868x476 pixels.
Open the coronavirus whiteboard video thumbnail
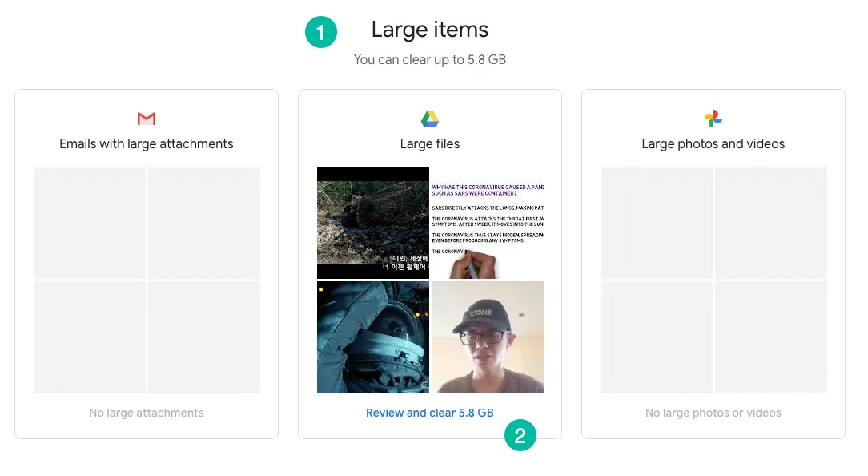pos(488,223)
